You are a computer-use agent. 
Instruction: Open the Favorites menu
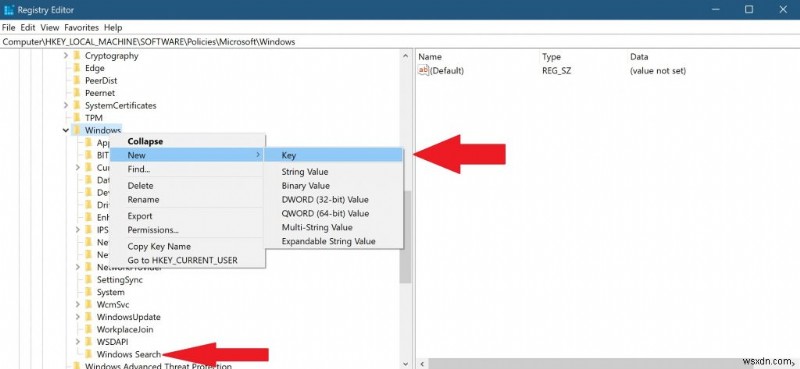point(82,28)
